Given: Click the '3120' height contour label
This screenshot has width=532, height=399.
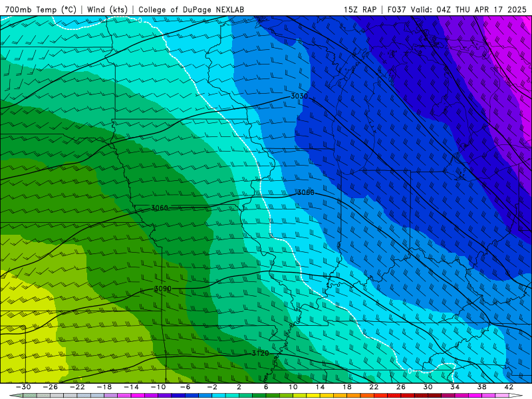Looking at the screenshot, I should point(260,353).
